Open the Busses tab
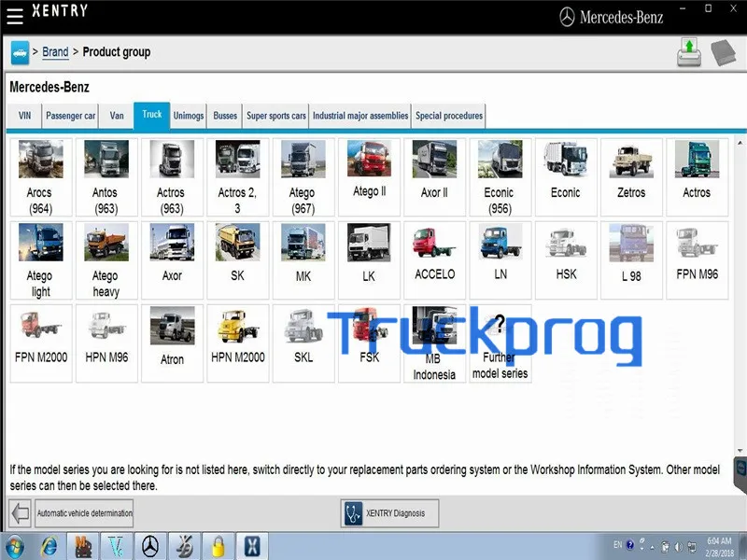 coord(225,116)
